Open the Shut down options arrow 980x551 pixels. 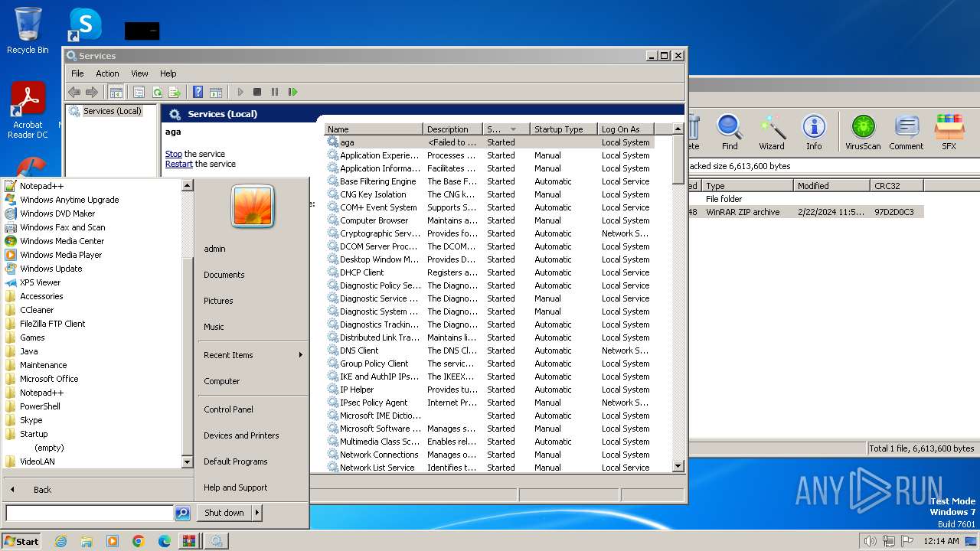tap(256, 513)
